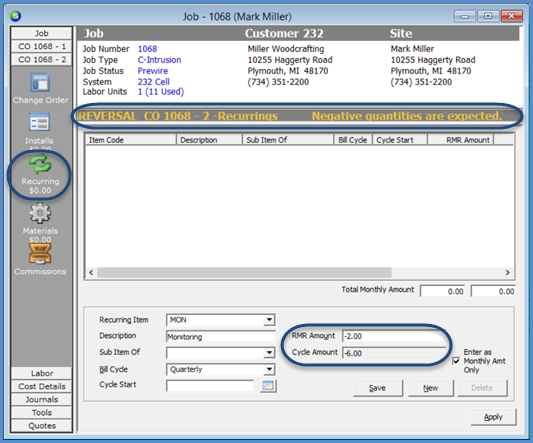Viewport: 533px width, 443px height.
Task: Switch to the CO 1068 - 1 tab
Action: pyautogui.click(x=41, y=46)
